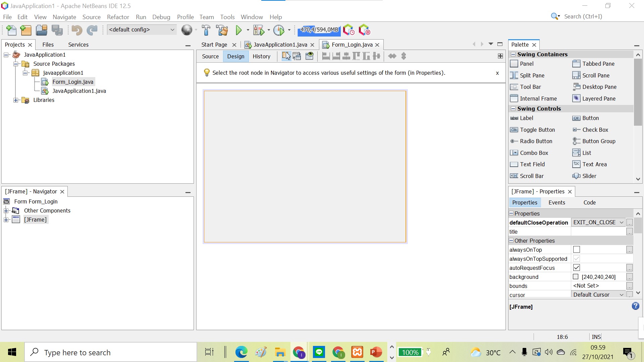Open the Preview Design eye icon above the form

point(309,56)
